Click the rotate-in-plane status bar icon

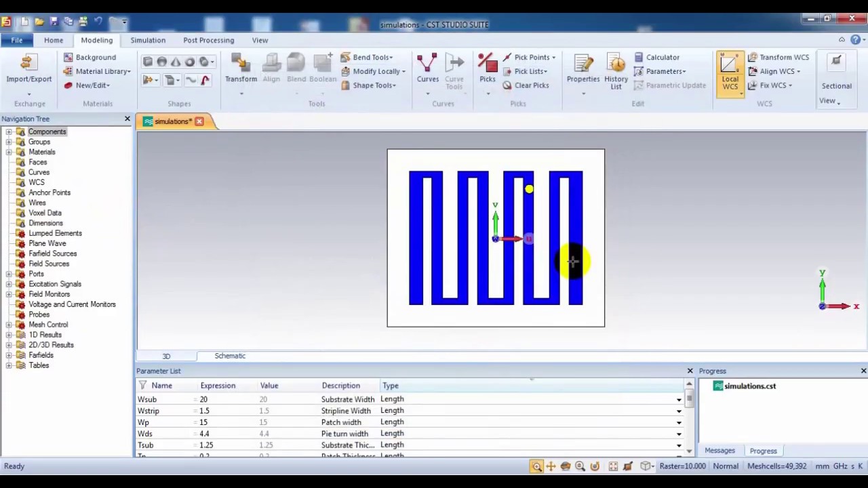point(595,466)
